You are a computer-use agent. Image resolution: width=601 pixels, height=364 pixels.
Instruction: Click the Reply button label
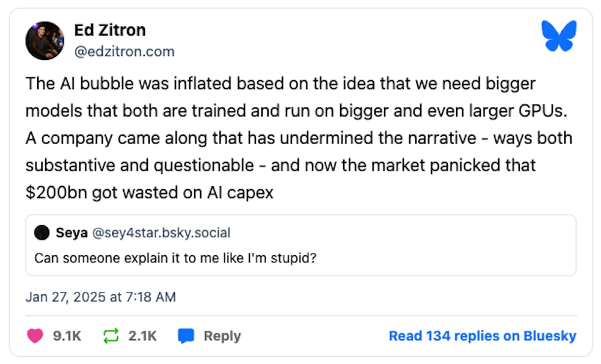tap(222, 336)
